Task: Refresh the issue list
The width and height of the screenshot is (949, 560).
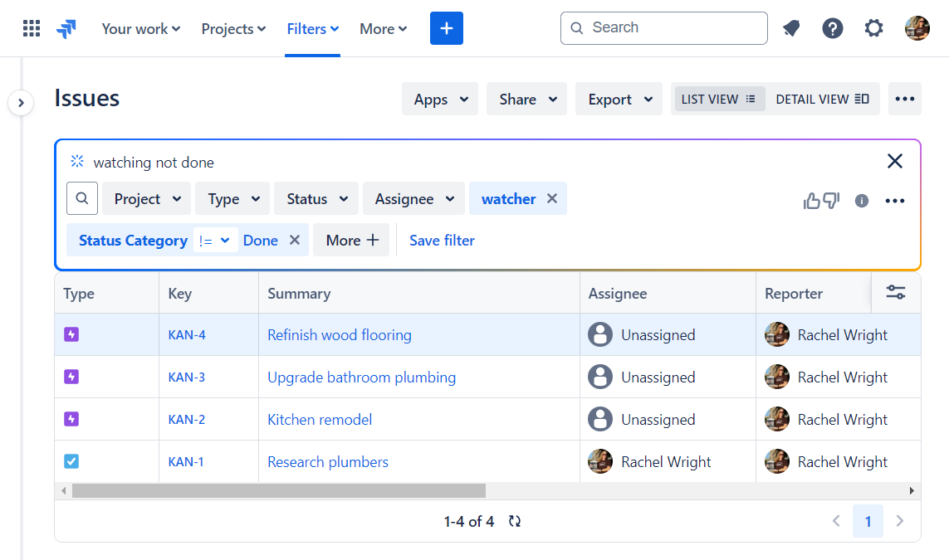Action: 514,521
